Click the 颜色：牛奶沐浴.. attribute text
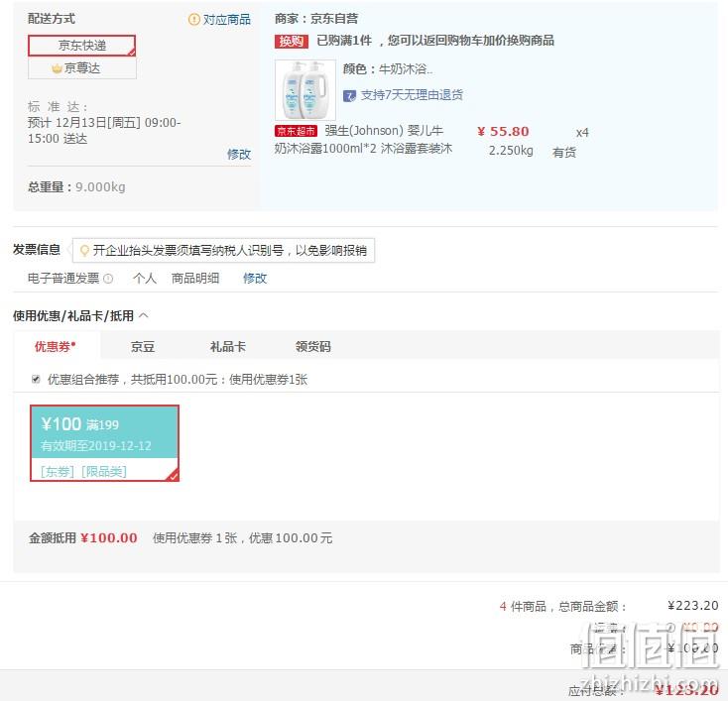Image resolution: width=728 pixels, height=701 pixels. [x=387, y=69]
